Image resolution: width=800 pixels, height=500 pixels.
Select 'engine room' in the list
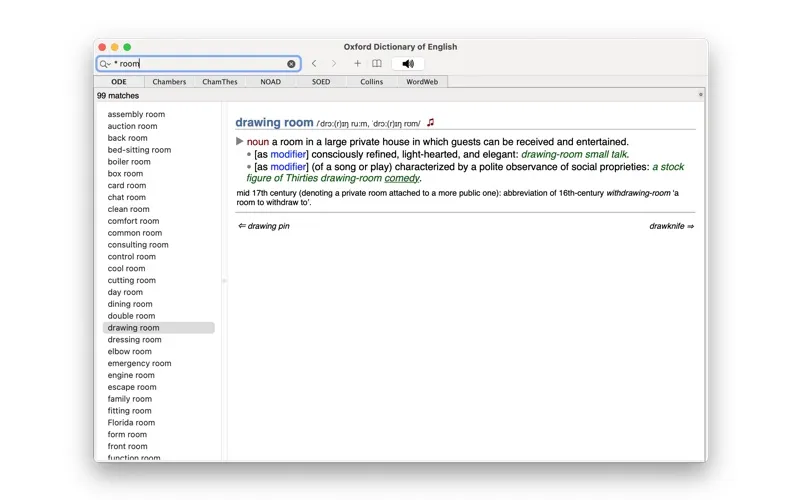point(131,375)
